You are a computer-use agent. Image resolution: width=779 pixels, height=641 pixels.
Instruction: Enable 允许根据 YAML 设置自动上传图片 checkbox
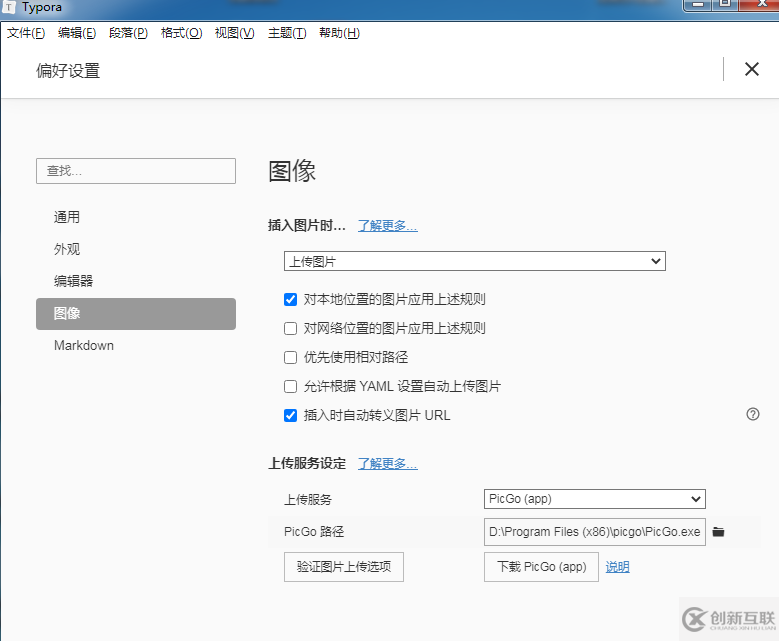(290, 387)
